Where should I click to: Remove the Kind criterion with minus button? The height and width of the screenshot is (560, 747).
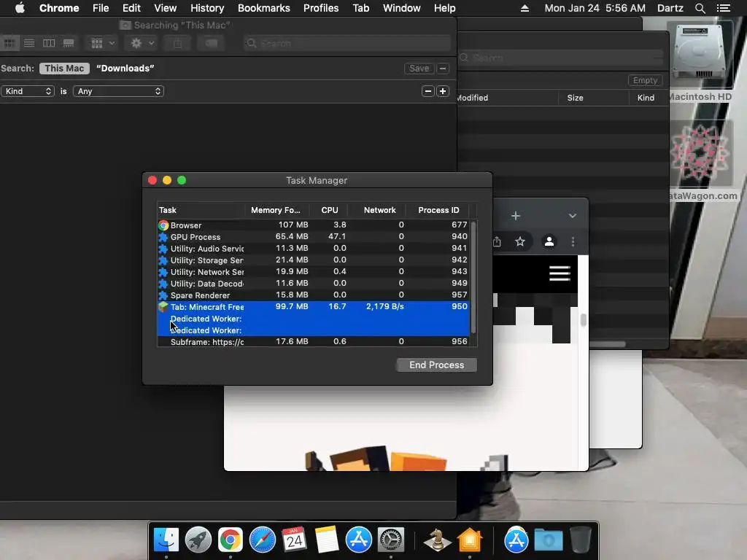(427, 91)
